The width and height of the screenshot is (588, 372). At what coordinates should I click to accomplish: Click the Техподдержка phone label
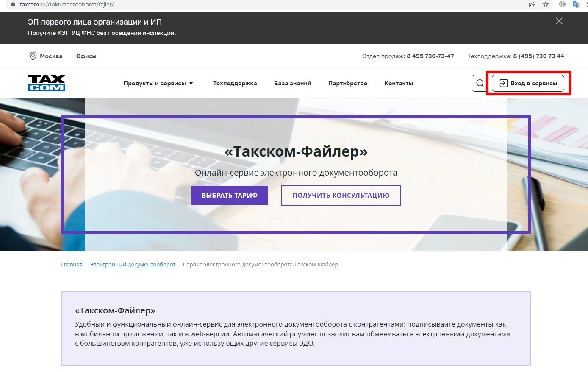click(490, 56)
